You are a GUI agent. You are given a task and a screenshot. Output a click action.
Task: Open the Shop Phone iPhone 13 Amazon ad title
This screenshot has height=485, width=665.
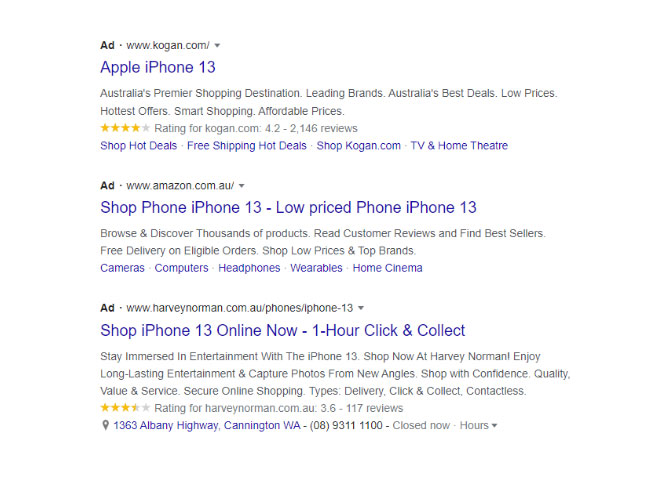tap(288, 208)
